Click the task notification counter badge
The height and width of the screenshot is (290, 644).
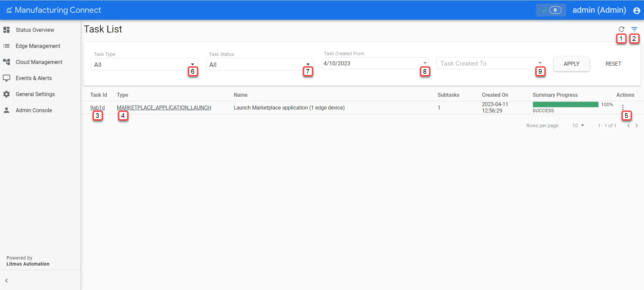[x=551, y=10]
